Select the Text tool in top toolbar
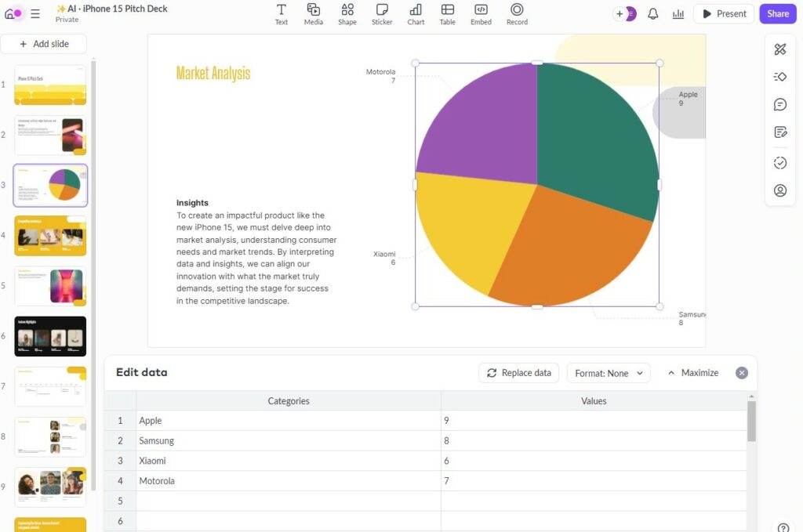The height and width of the screenshot is (532, 803). tap(281, 13)
